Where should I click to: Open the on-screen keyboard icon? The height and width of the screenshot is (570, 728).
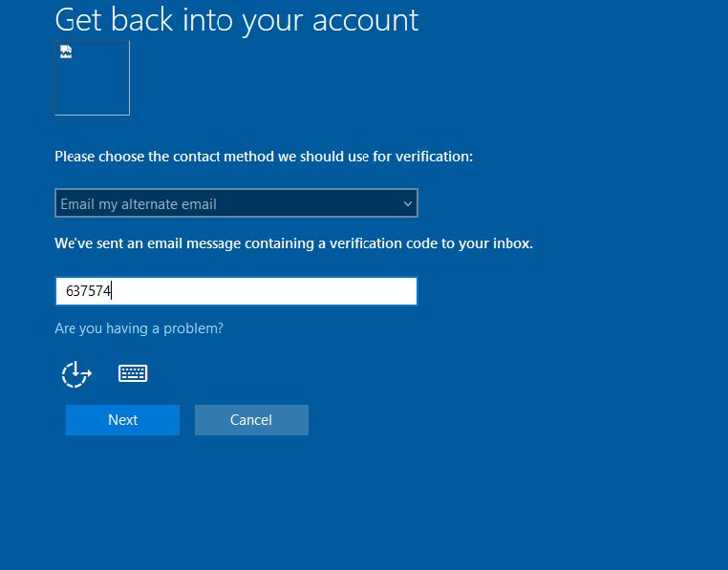tap(133, 373)
